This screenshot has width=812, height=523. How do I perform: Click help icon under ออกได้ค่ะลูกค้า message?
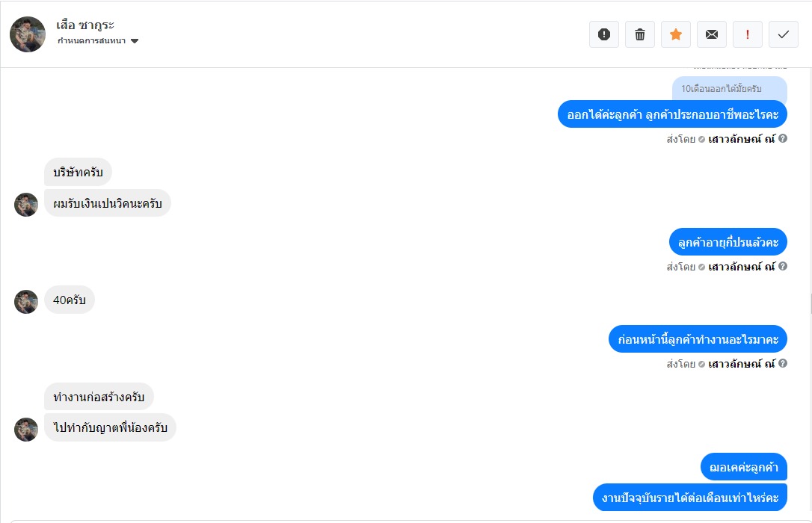point(783,138)
